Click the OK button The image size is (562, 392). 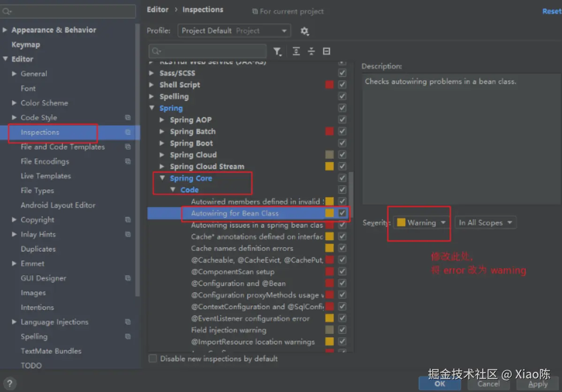pos(440,384)
